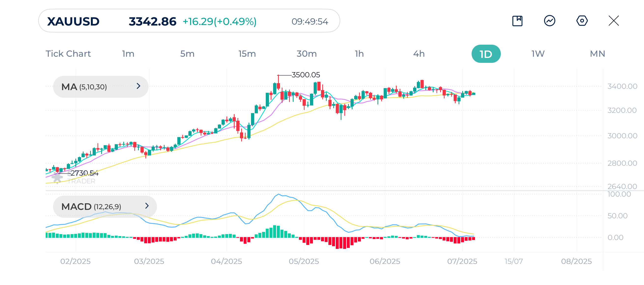
Task: Open chart settings via the hexagon gear icon
Action: tap(582, 21)
